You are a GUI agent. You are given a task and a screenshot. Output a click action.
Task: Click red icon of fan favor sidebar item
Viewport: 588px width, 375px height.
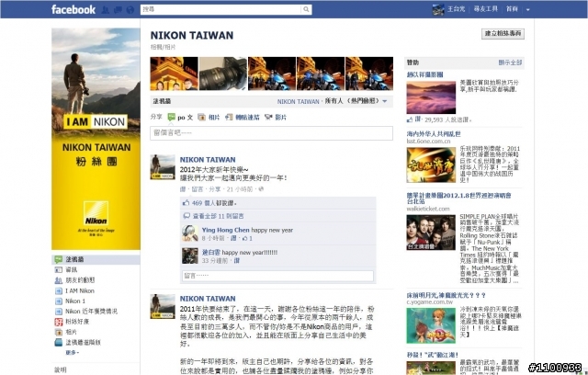click(x=59, y=322)
